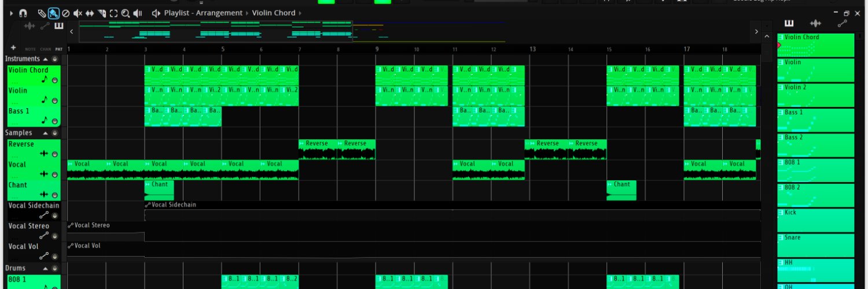Select the Playback speaker tool
Image resolution: width=868 pixels, height=289 pixels.
coord(138,13)
